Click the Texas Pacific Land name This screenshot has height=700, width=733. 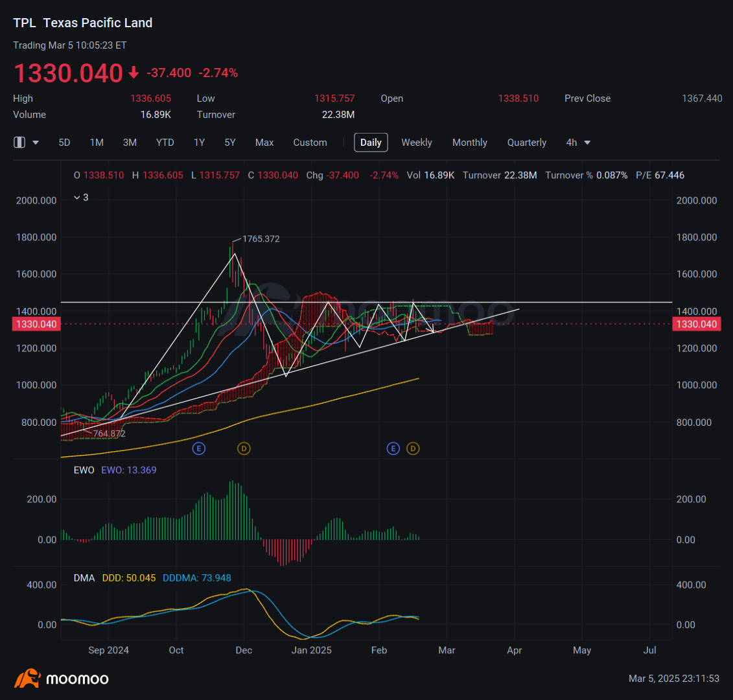coord(98,23)
